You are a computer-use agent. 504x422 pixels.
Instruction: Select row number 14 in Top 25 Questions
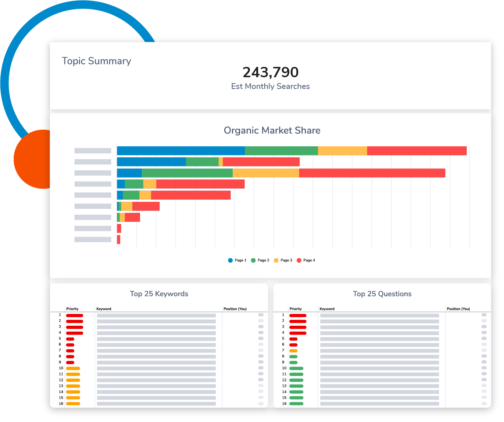pos(284,392)
